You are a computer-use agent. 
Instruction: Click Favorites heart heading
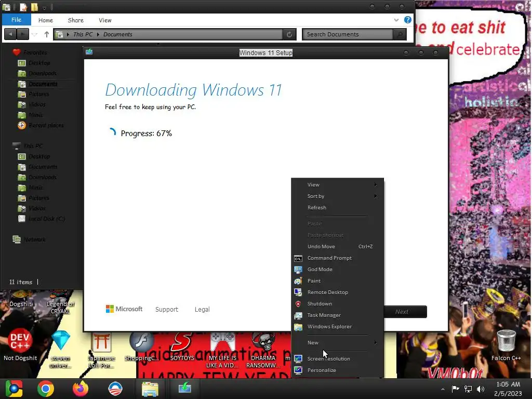pos(35,52)
